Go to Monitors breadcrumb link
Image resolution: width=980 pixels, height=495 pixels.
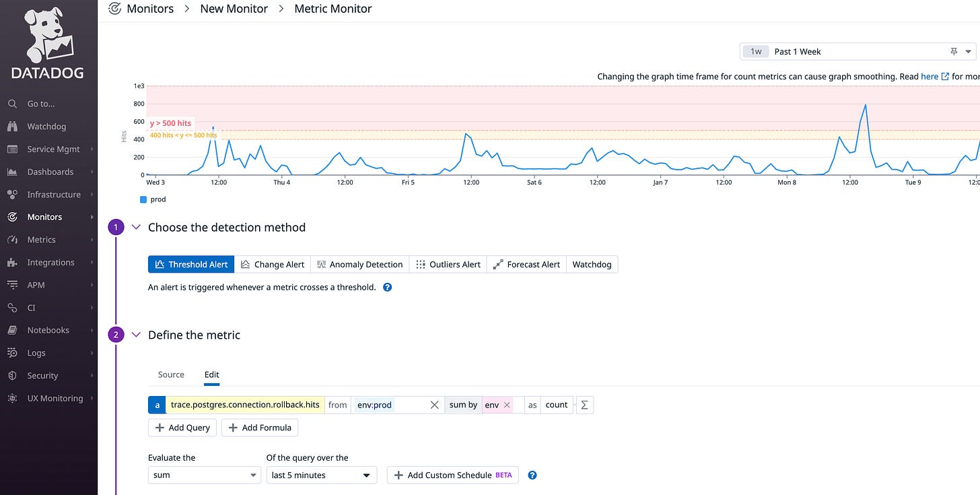click(x=150, y=9)
